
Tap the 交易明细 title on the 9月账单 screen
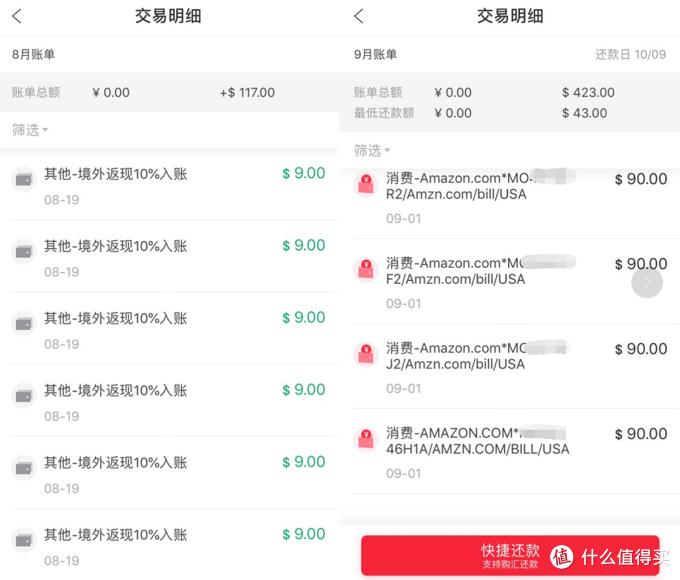click(510, 16)
